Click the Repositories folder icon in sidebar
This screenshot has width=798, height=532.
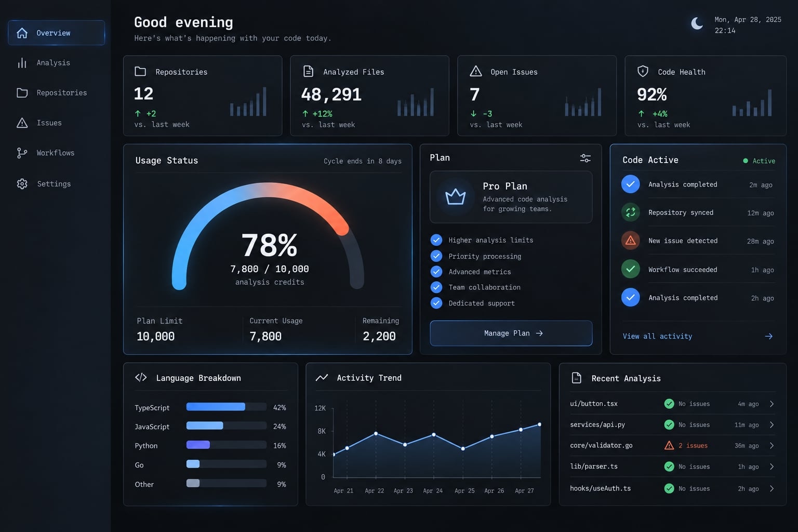(x=22, y=93)
